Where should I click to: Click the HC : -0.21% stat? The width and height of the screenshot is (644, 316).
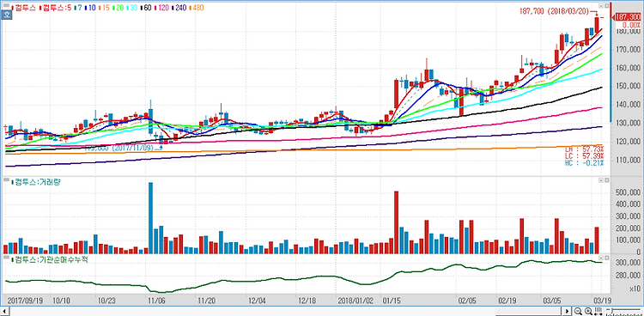click(x=585, y=163)
